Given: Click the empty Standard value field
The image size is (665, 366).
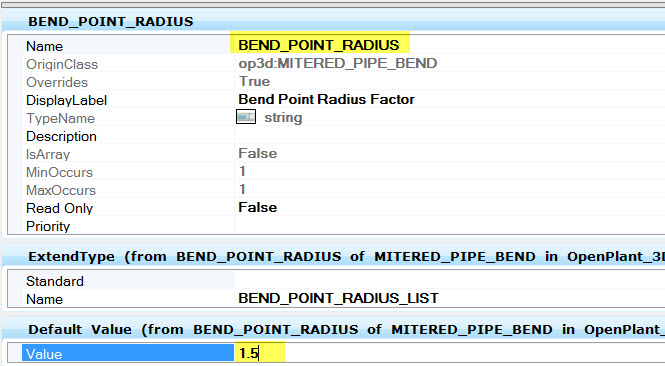Looking at the screenshot, I should pos(450,281).
